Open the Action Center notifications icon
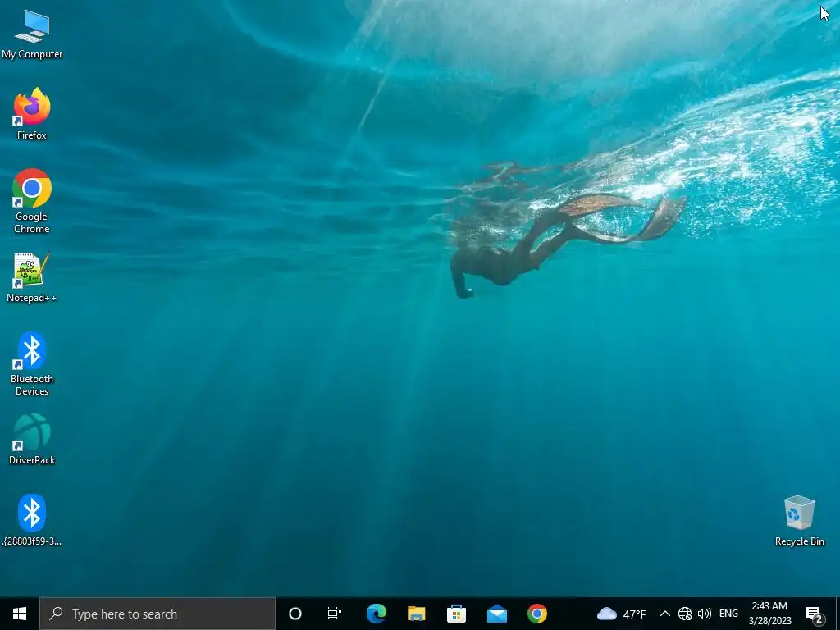Viewport: 840px width, 630px height. tap(815, 614)
